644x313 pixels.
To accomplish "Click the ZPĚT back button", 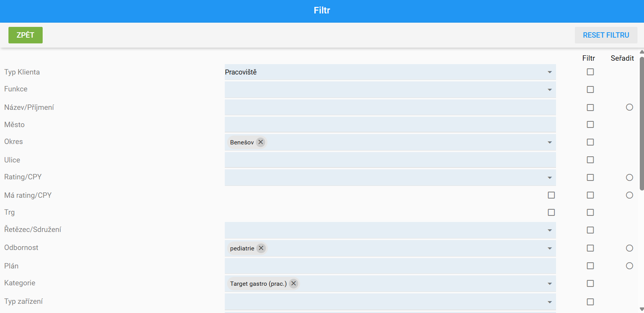I will [x=25, y=35].
